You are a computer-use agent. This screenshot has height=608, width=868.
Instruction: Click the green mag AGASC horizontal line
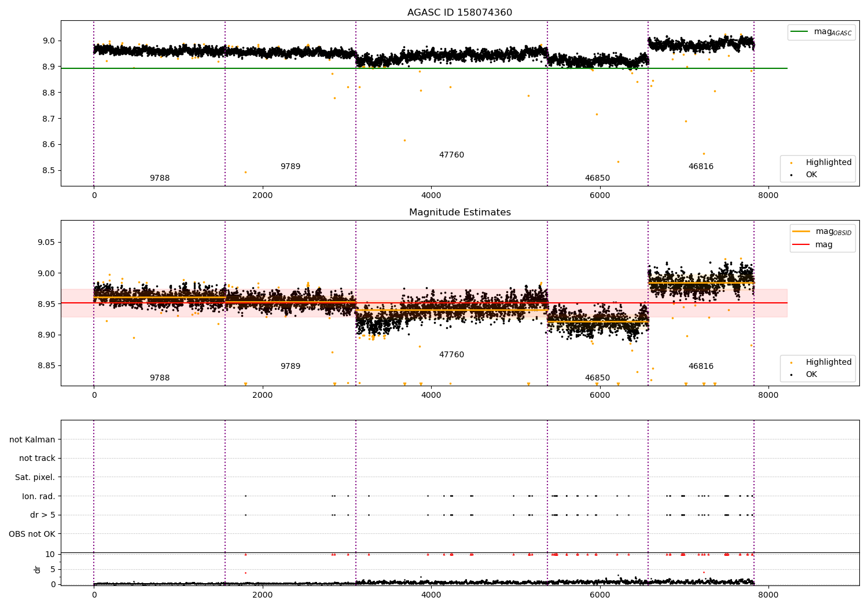424,68
